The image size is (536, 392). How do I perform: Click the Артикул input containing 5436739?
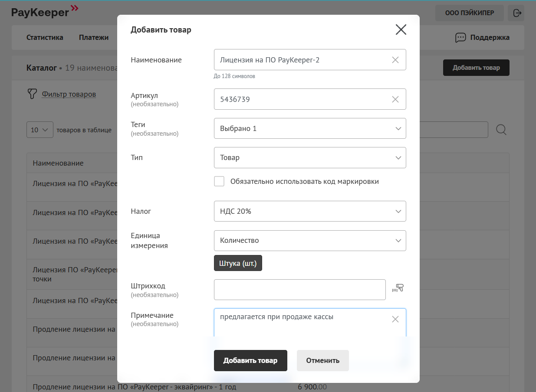(x=310, y=99)
